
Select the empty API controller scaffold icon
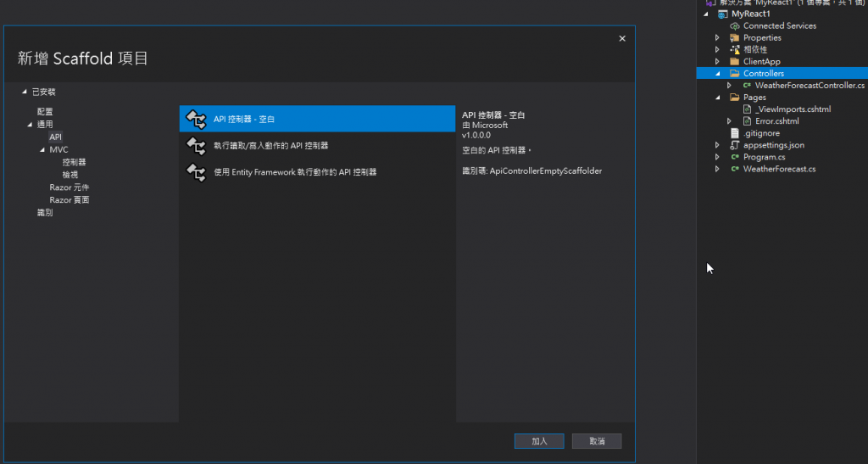pos(196,119)
